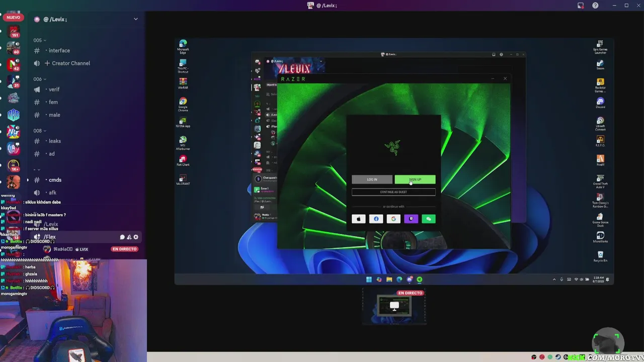Click the SIGN UP button in Razer window
This screenshot has height=362, width=644.
[x=415, y=179]
